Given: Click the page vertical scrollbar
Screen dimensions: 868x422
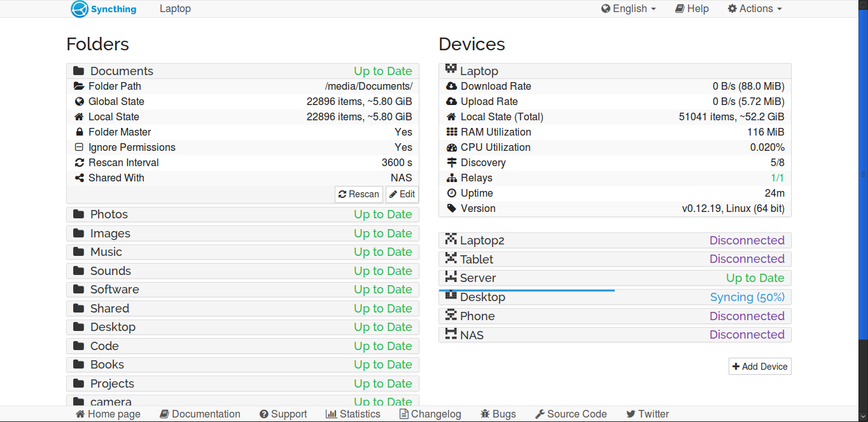Looking at the screenshot, I should pos(864,172).
